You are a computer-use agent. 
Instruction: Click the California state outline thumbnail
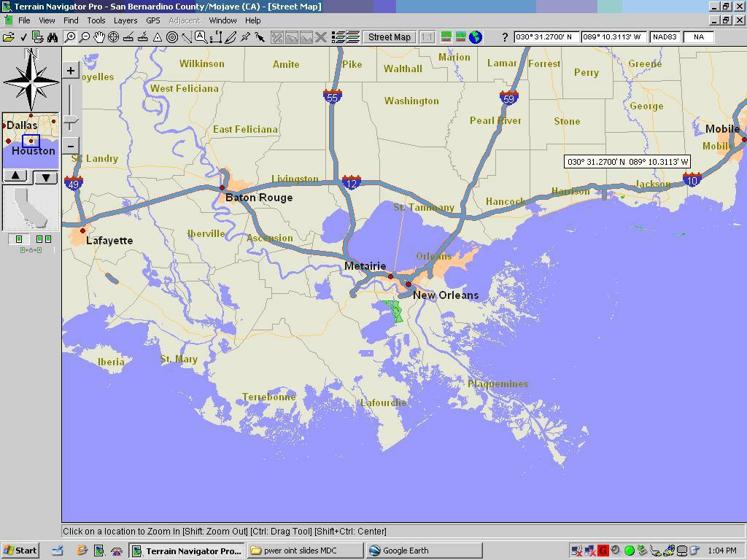pos(31,208)
